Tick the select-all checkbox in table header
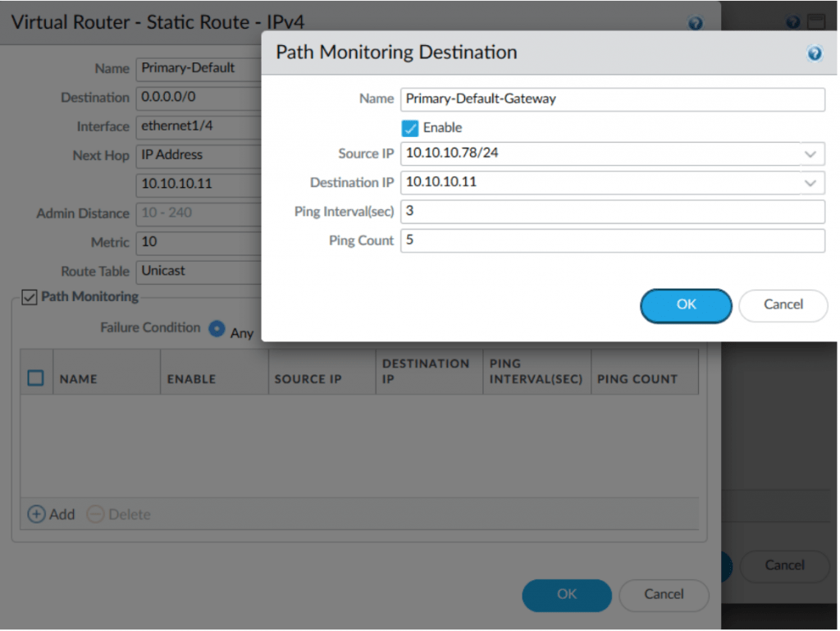This screenshot has width=840, height=631. (35, 378)
